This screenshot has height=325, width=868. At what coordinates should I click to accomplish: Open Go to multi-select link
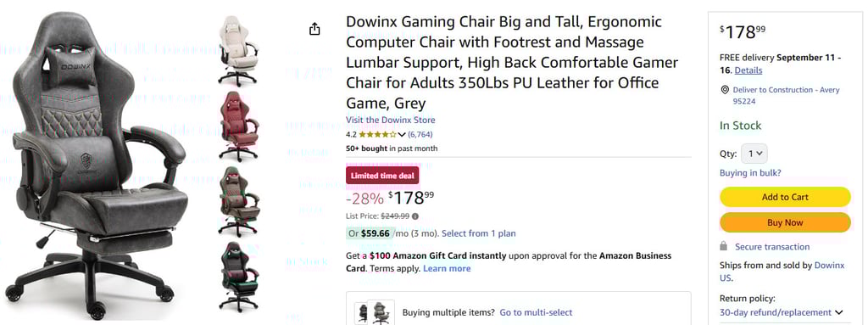click(x=536, y=312)
